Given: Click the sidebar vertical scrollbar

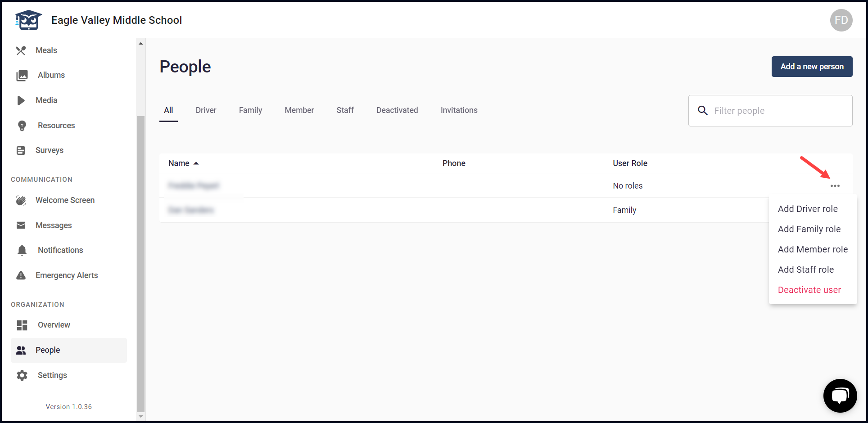Looking at the screenshot, I should (140, 263).
